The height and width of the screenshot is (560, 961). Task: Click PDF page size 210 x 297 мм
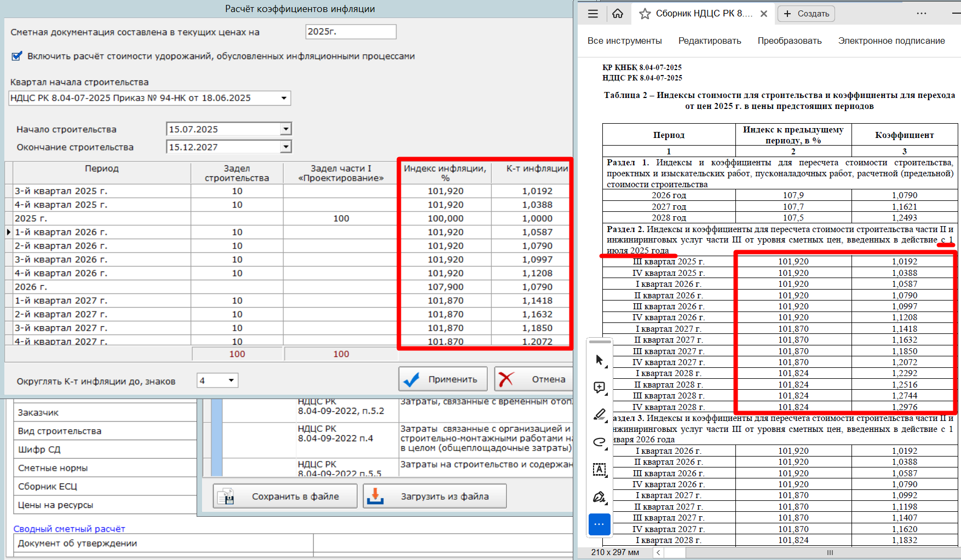[615, 552]
